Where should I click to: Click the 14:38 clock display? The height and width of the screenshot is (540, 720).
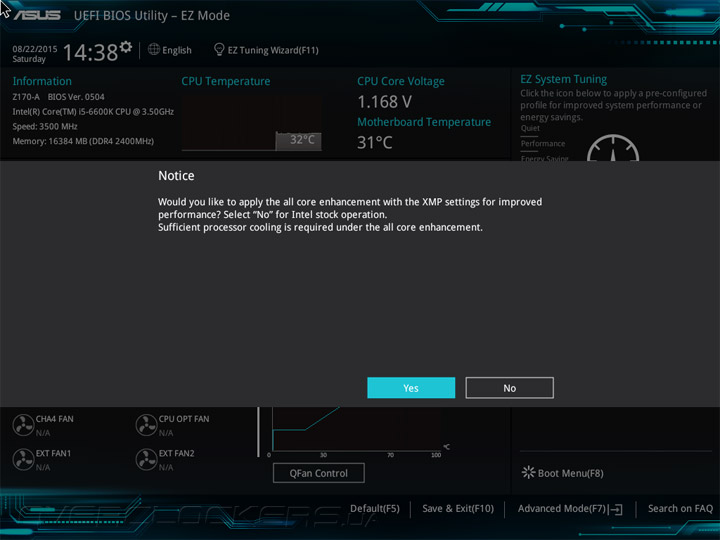[90, 52]
